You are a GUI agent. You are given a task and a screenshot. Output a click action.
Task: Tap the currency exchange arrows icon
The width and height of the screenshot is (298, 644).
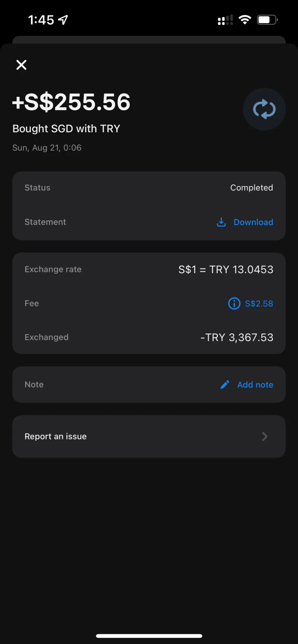264,109
